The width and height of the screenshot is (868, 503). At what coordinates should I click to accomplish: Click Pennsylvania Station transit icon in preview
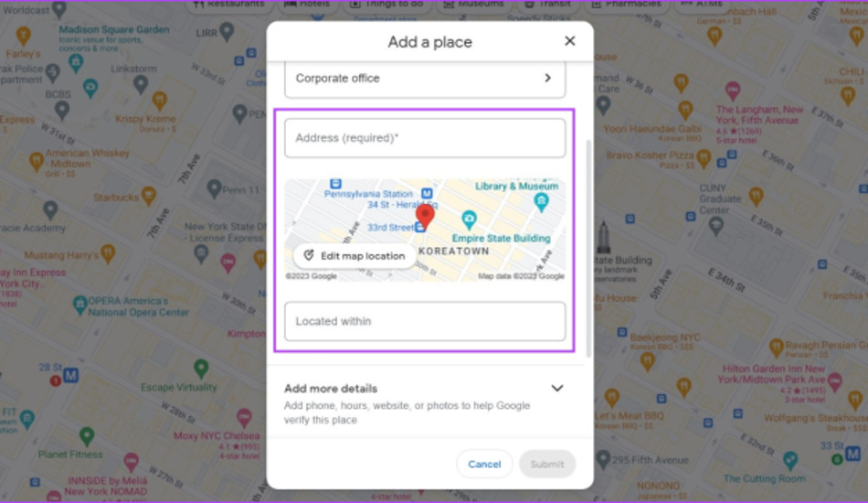335,183
